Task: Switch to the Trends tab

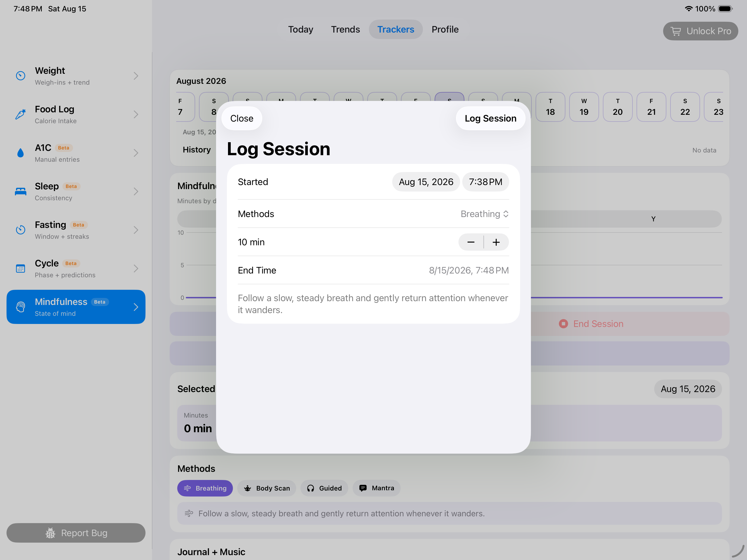Action: pyautogui.click(x=345, y=29)
